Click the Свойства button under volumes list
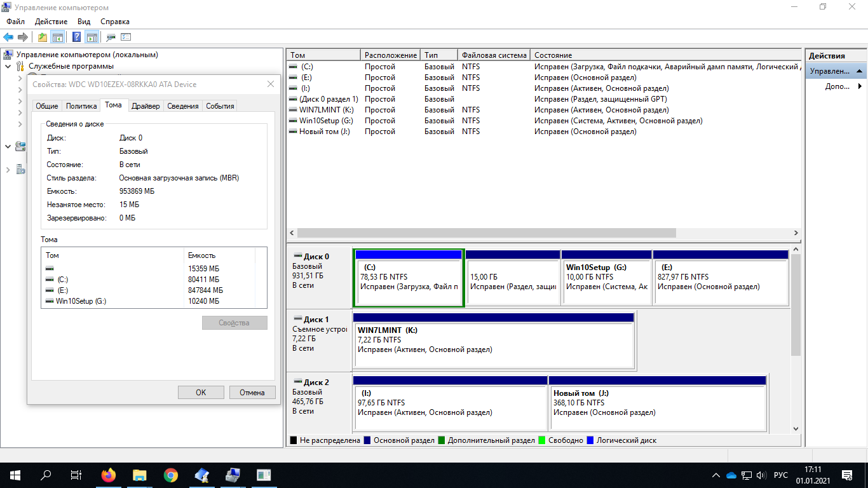The image size is (868, 488). 234,323
